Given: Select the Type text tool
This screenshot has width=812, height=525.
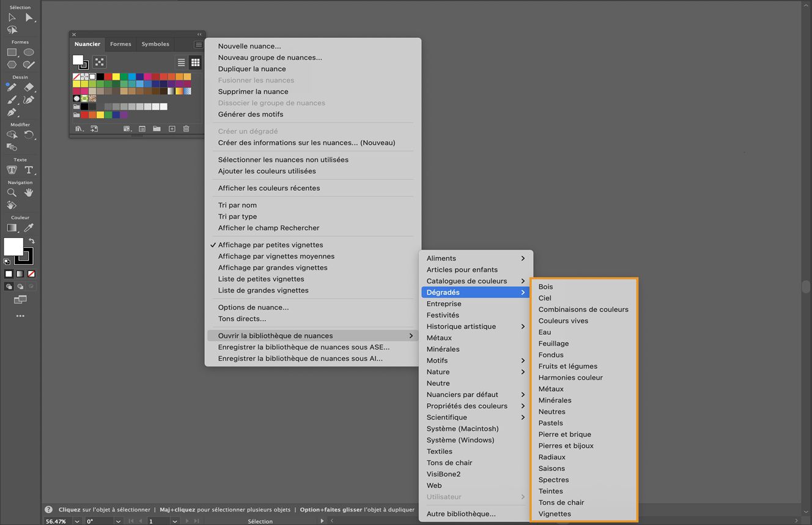Looking at the screenshot, I should [29, 169].
